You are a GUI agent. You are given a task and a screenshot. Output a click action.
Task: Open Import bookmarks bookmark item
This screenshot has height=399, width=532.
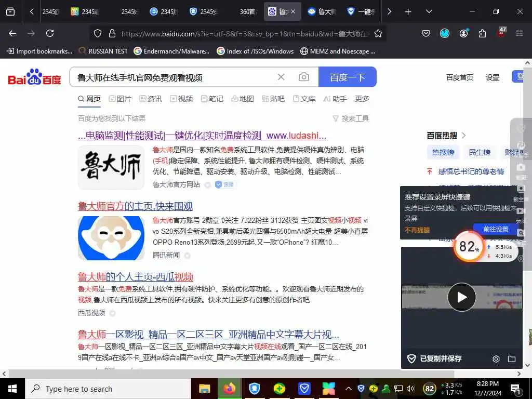click(x=39, y=51)
